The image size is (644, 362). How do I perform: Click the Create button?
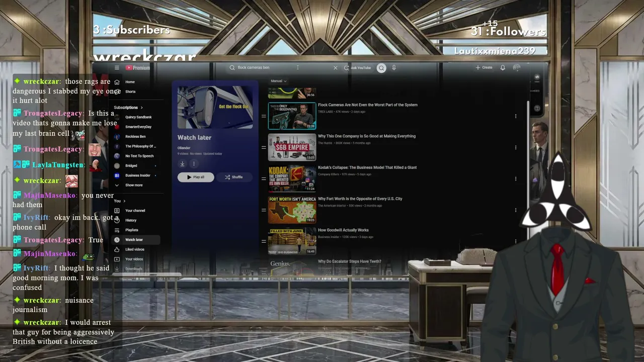pyautogui.click(x=484, y=68)
